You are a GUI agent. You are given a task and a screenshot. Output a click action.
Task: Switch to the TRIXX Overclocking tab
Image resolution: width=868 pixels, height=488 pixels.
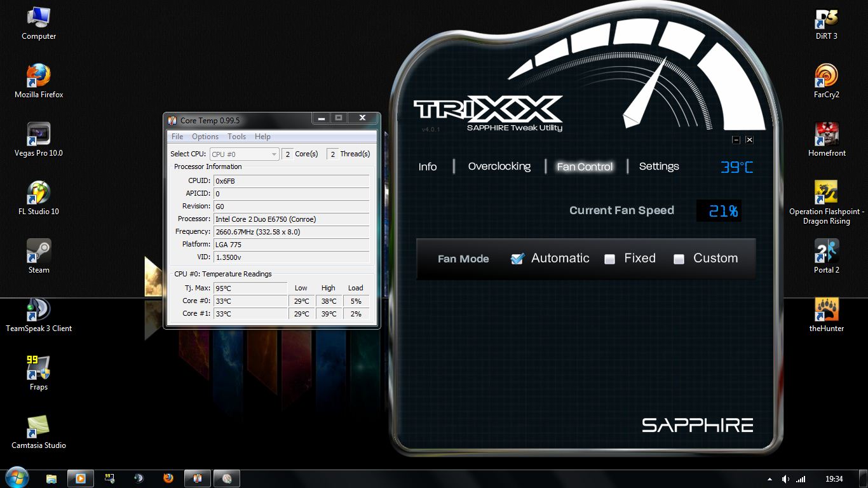(499, 166)
